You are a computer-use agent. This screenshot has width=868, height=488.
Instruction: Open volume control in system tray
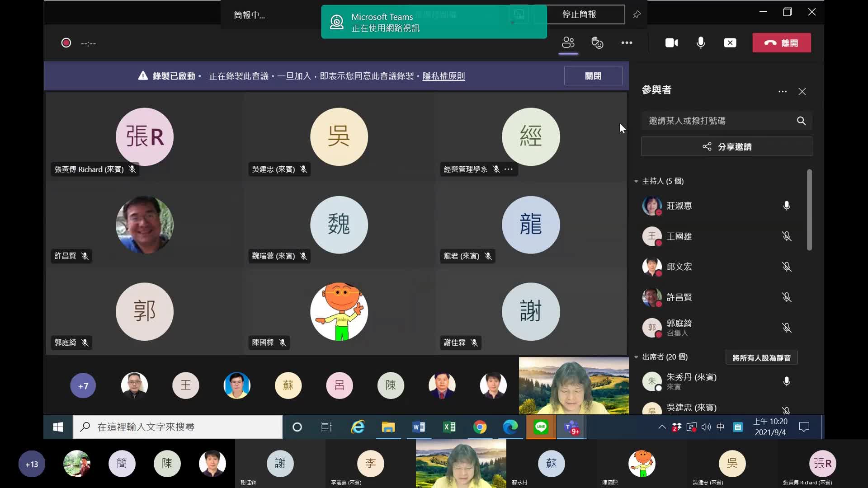coord(706,427)
